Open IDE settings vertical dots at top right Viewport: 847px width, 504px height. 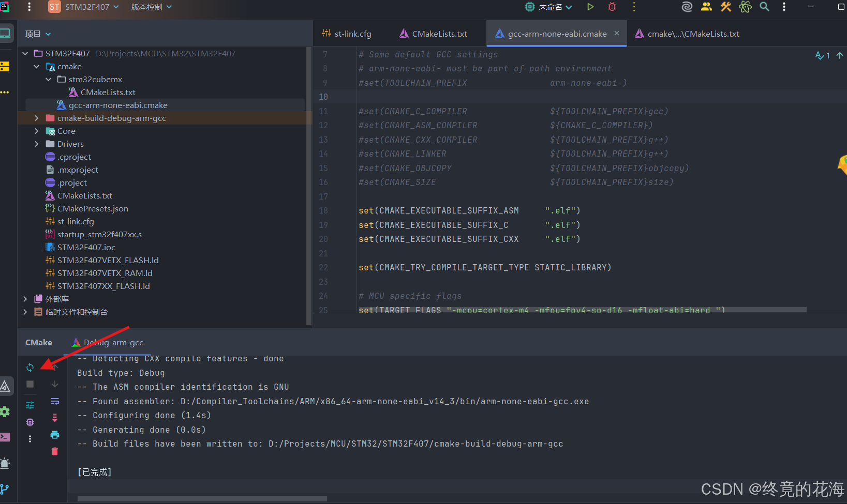(784, 7)
